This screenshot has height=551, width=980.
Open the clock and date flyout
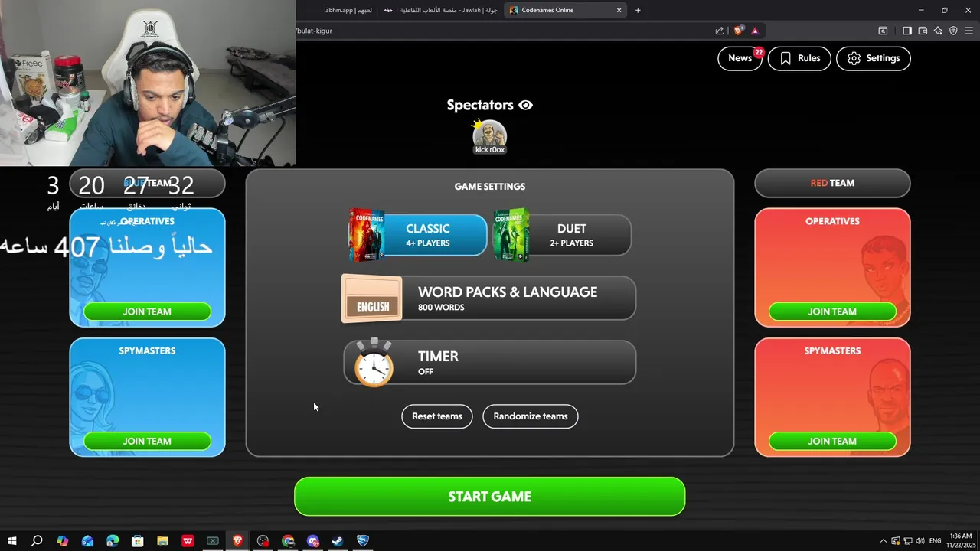coord(960,541)
